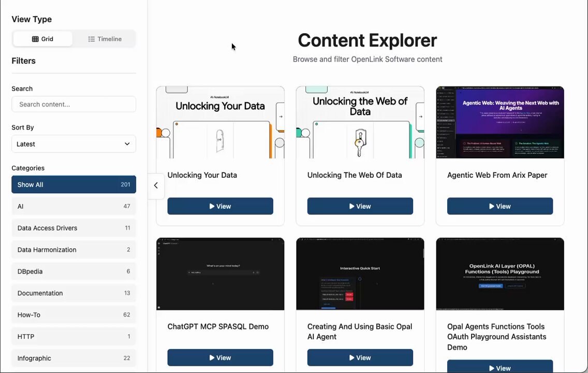Click Browse and filter OpenLink Software subtitle
The width and height of the screenshot is (588, 373).
367,59
